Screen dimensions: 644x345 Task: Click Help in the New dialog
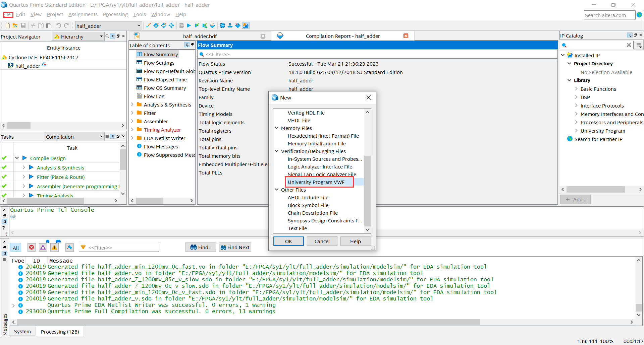click(x=356, y=241)
